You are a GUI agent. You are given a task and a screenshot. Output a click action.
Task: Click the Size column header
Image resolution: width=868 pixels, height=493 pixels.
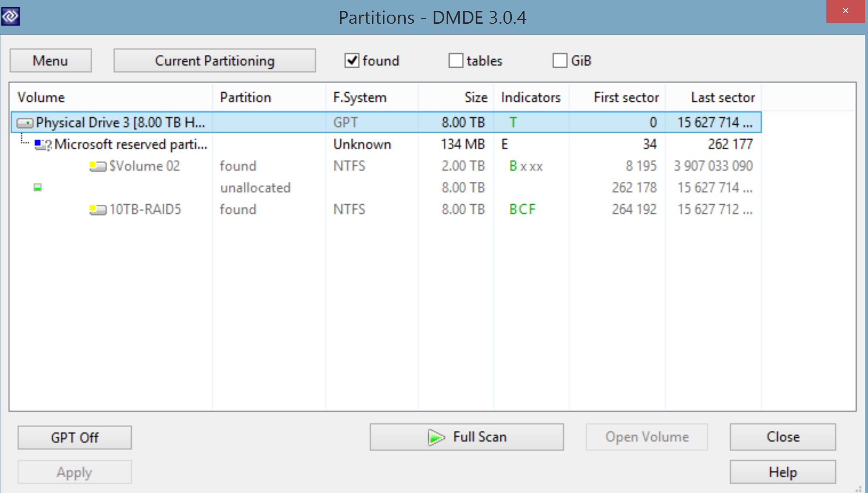(x=456, y=97)
